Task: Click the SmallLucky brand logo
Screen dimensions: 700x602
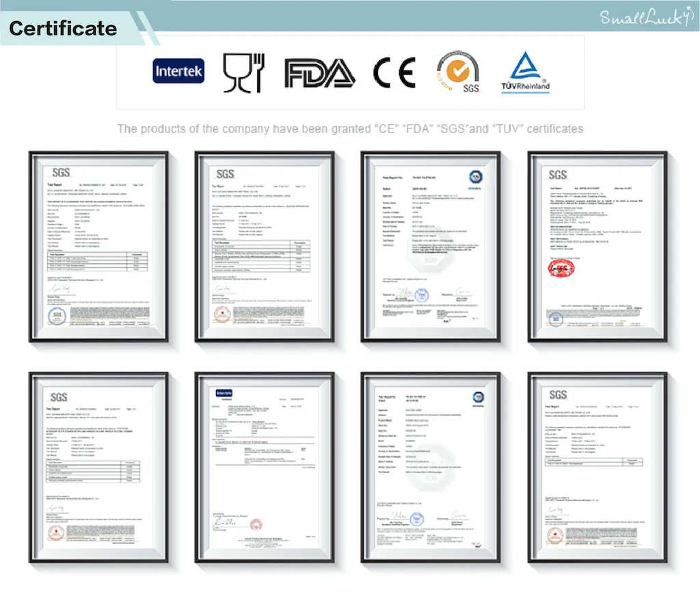Action: (646, 17)
